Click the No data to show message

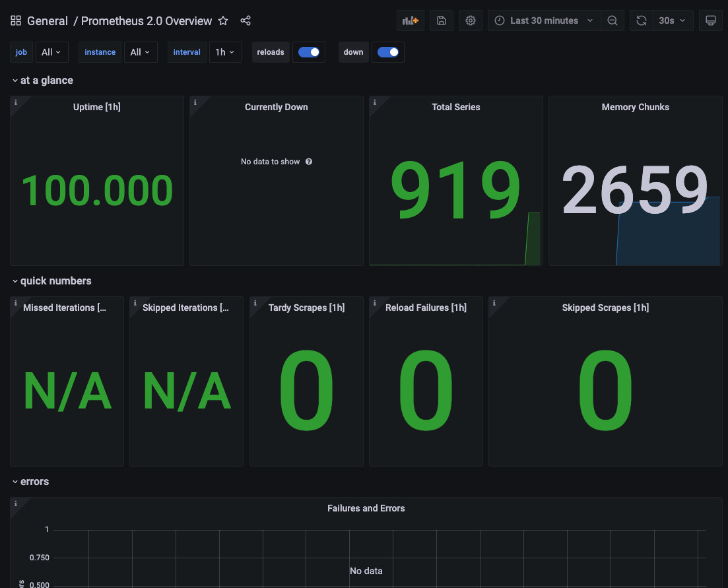[270, 162]
